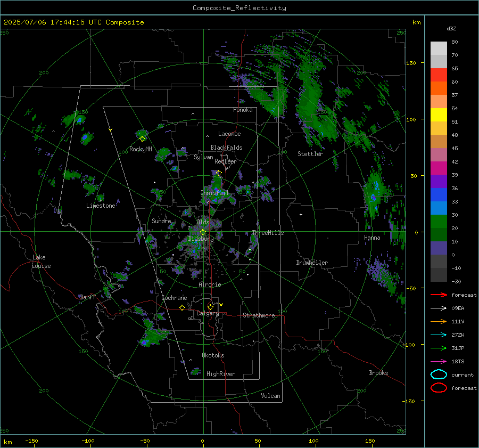Click the Composite_Reflectivity title text
Image resolution: width=479 pixels, height=448 pixels.
pos(239,8)
